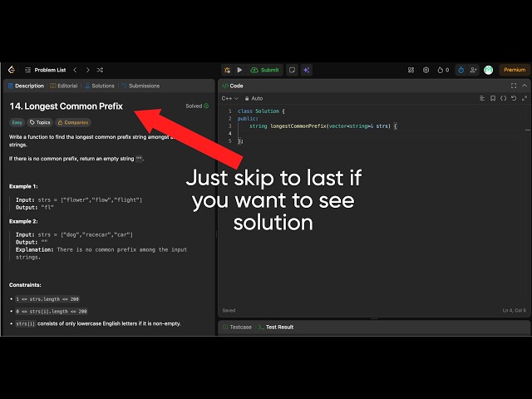This screenshot has height=399, width=532.
Task: Pick a random problem shuffle icon
Action: pyautogui.click(x=100, y=70)
